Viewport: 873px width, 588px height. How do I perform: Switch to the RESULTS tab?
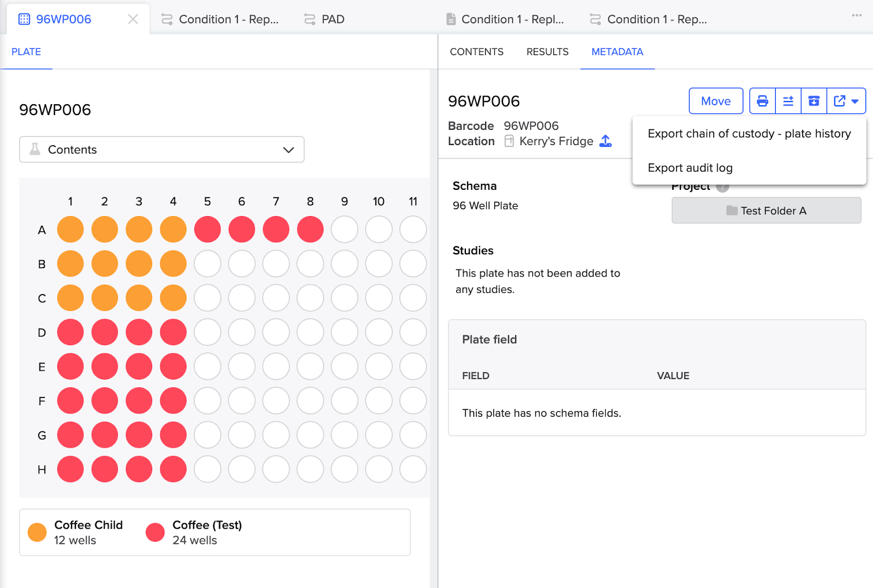[x=547, y=52]
